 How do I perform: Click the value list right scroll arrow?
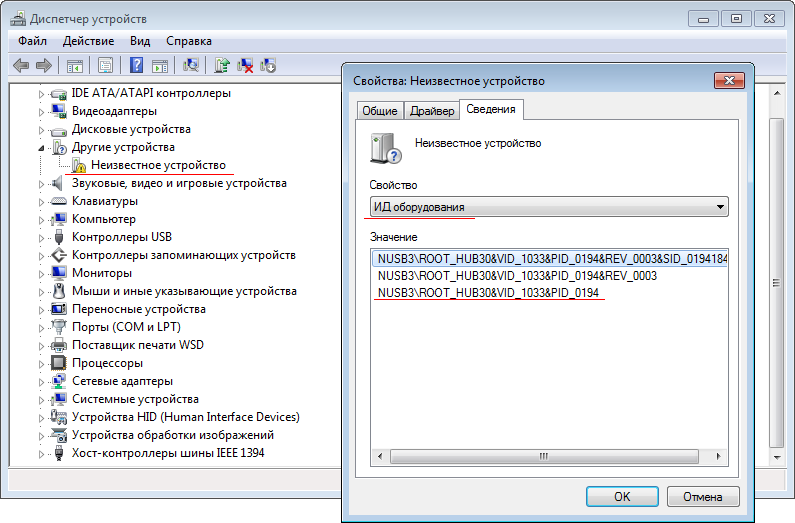point(718,456)
